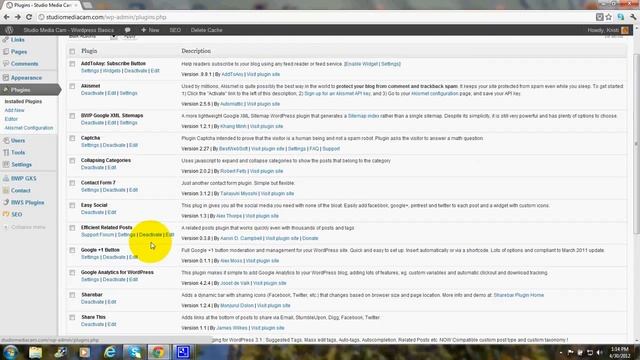
Task: Open plugin Editor submenu item
Action: (x=11, y=119)
